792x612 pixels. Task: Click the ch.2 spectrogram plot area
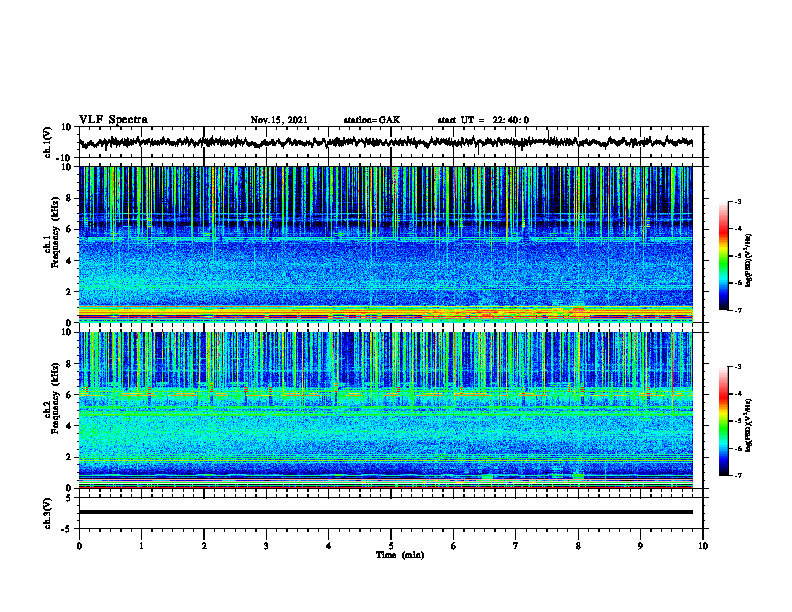click(385, 410)
